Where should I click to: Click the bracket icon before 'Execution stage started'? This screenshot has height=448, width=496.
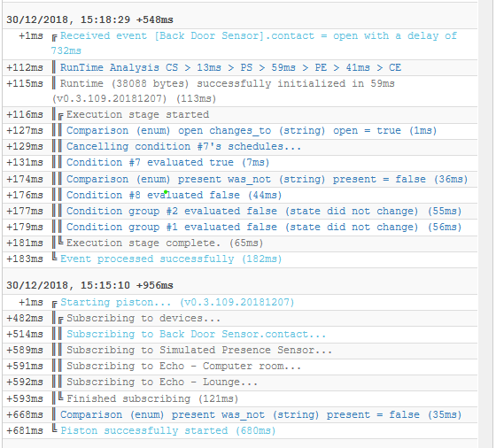(x=61, y=116)
